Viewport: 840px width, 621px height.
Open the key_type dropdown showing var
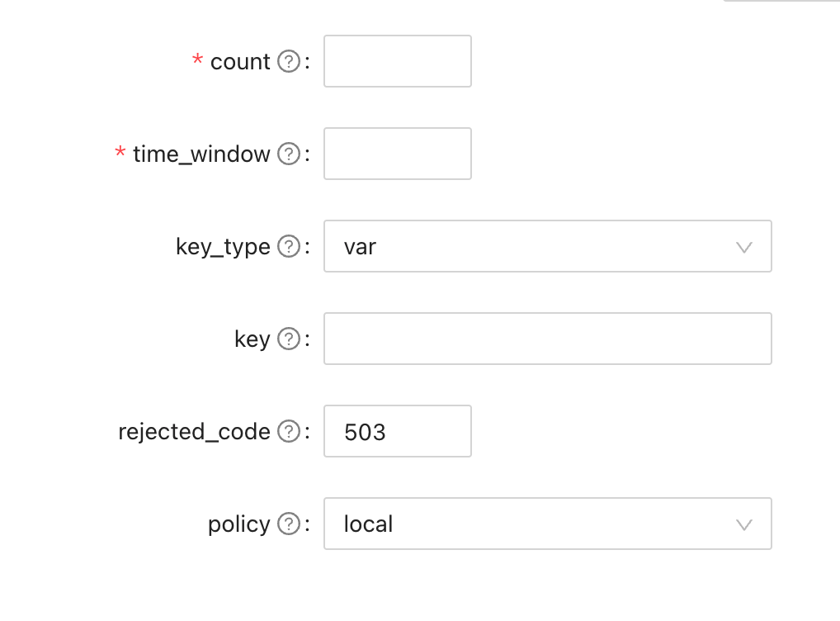[548, 246]
